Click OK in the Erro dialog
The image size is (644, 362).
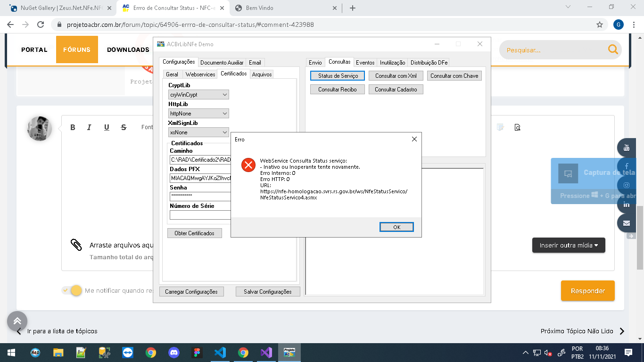(x=396, y=227)
